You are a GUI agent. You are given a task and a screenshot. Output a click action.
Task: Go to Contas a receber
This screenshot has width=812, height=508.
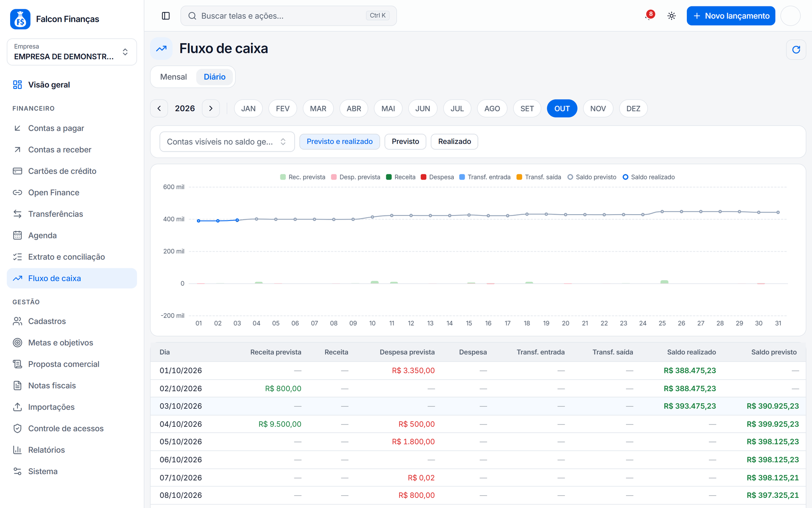(x=72, y=149)
